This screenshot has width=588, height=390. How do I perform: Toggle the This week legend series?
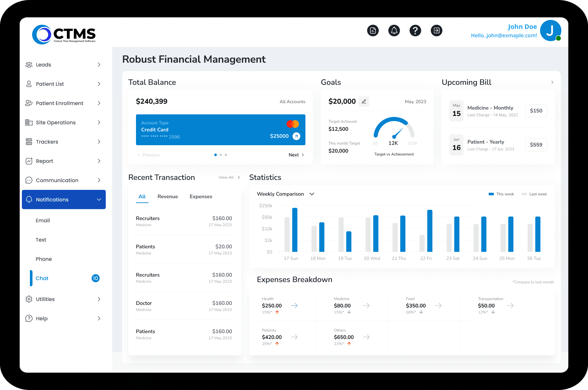(x=501, y=194)
